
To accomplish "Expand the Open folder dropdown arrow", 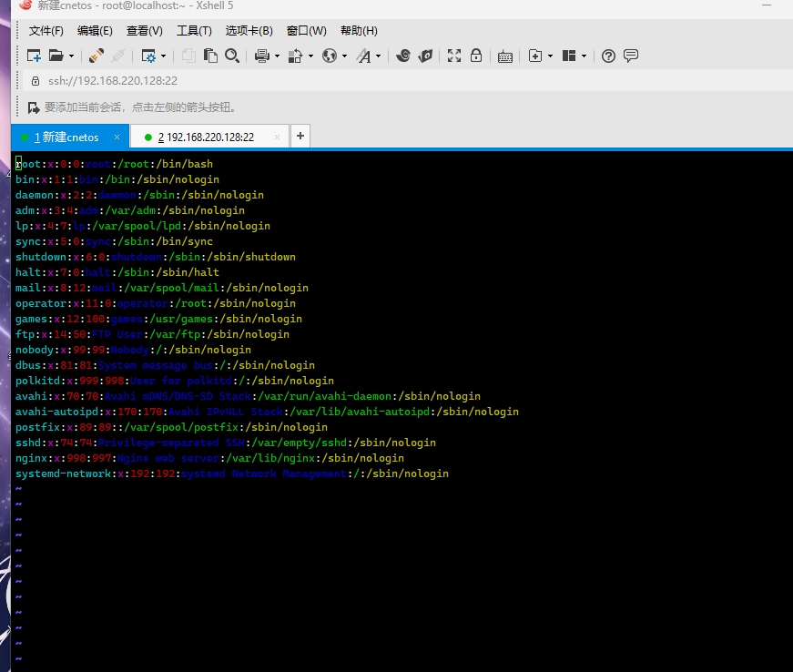I will (71, 56).
